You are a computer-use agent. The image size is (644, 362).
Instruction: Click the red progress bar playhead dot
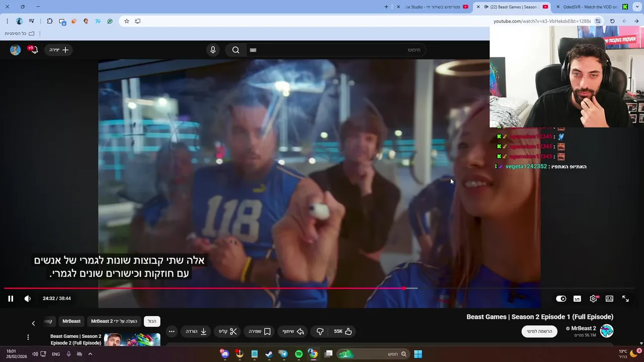pos(405,288)
